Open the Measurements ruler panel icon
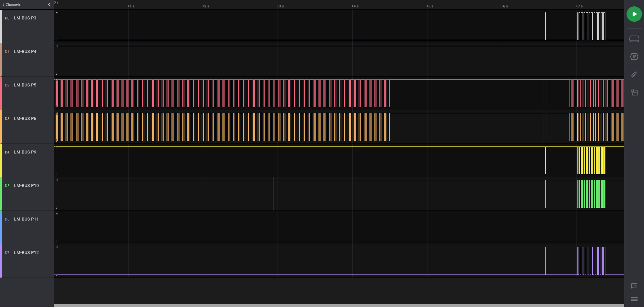This screenshot has width=644, height=307. click(634, 74)
